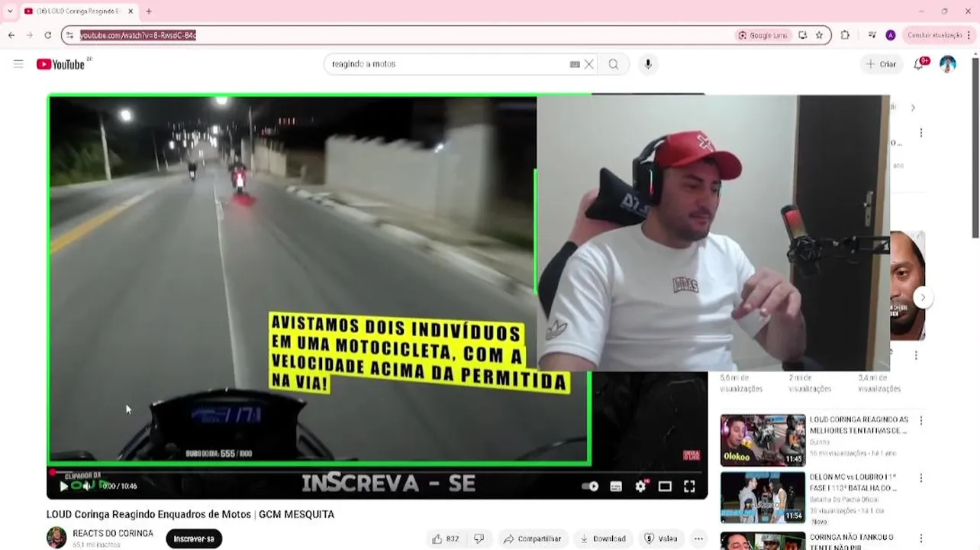Screen dimensions: 980x550
Task: Click Compartilhar to share the video
Action: coord(534,539)
